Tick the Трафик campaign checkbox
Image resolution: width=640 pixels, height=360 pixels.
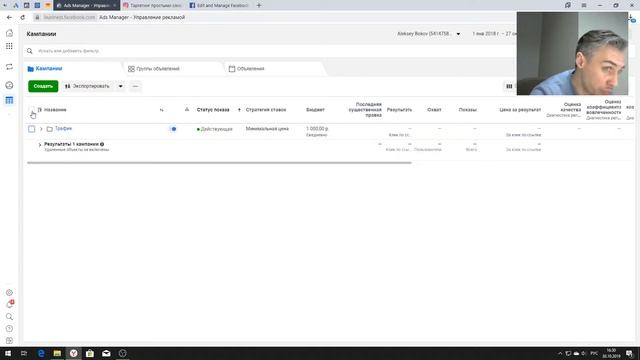click(31, 129)
